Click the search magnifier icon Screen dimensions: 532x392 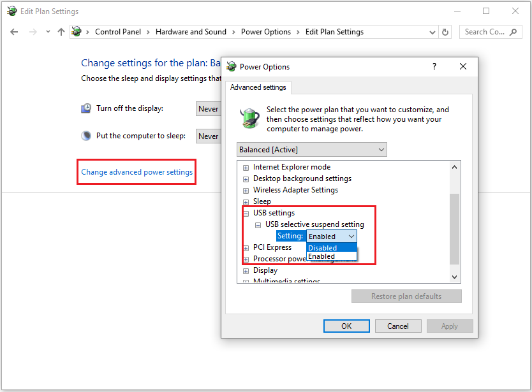click(x=514, y=32)
